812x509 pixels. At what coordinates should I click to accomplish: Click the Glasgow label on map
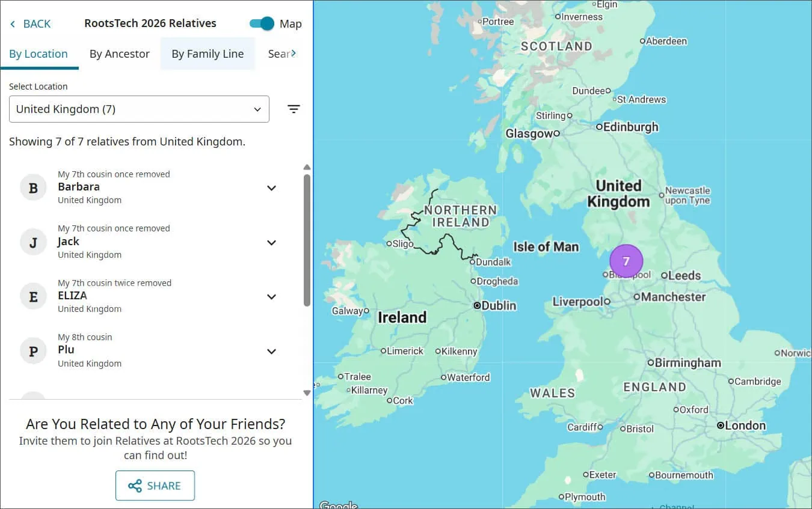pos(529,133)
